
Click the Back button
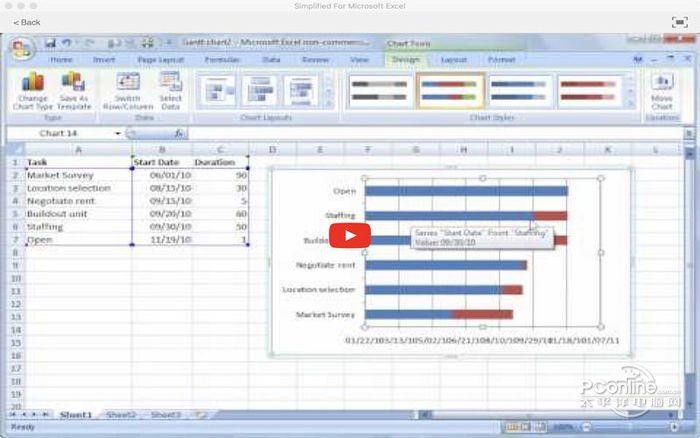click(27, 22)
